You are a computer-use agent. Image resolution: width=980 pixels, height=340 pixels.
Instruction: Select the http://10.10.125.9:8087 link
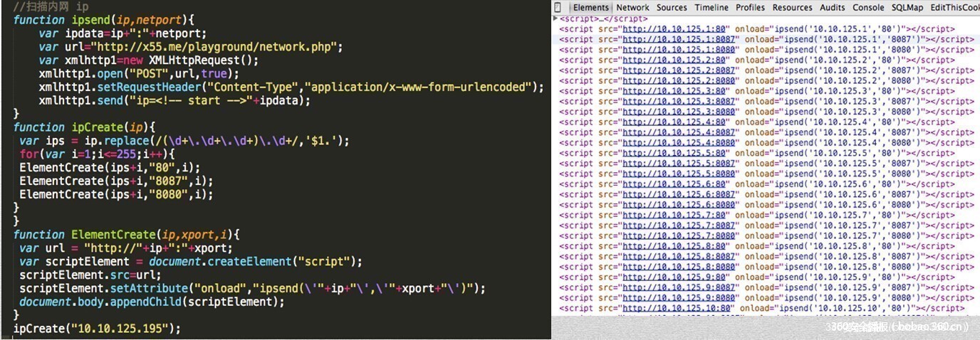(679, 287)
